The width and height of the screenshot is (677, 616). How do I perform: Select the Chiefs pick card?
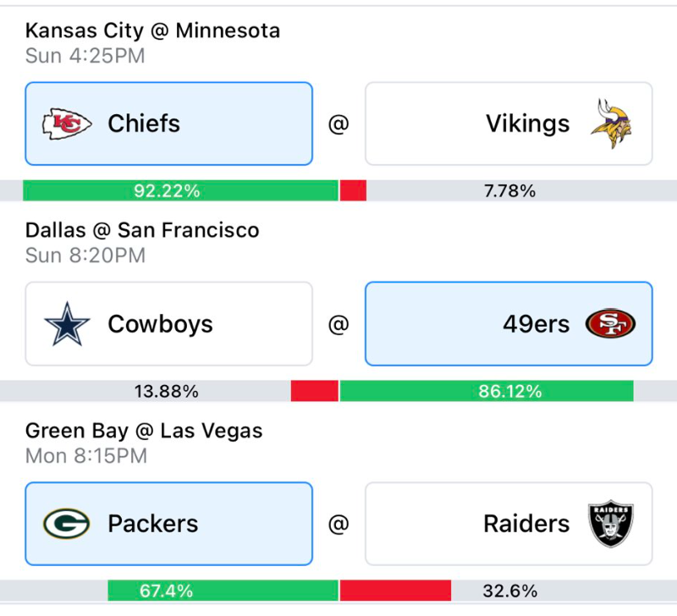[x=168, y=124]
